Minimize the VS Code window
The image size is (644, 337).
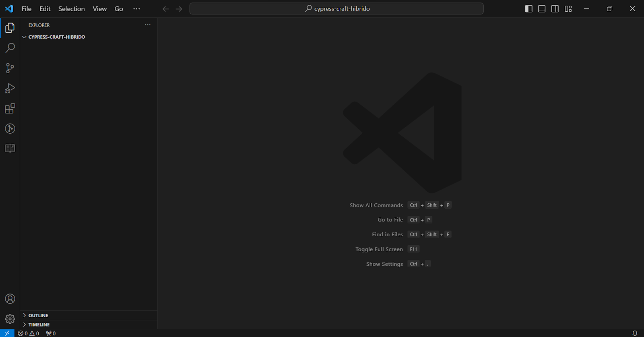[x=586, y=9]
